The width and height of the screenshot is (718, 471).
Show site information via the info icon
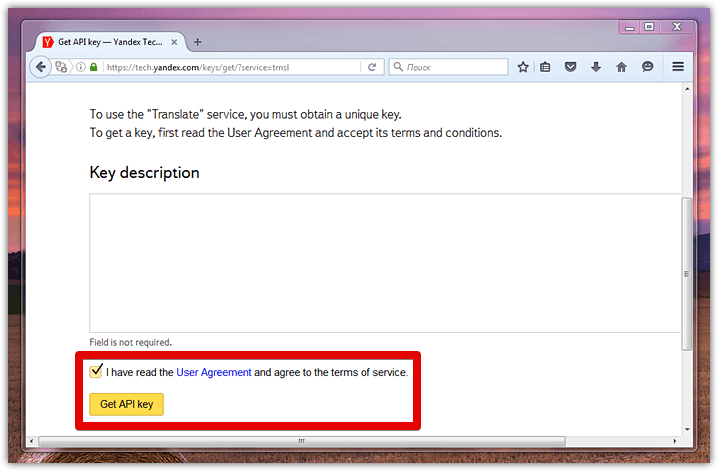pyautogui.click(x=81, y=67)
